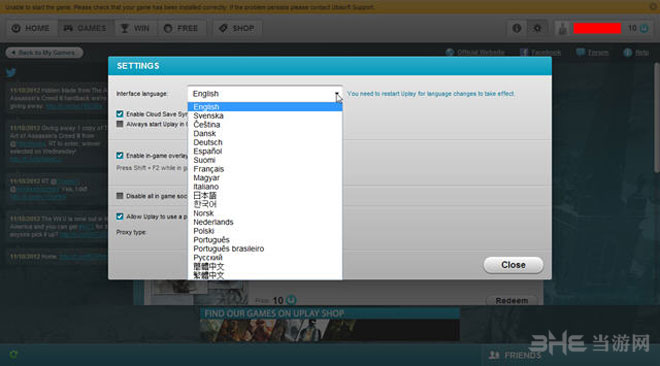Click the user avatar icon beside the red name
Screen dimensions: 660x366
tap(562, 28)
